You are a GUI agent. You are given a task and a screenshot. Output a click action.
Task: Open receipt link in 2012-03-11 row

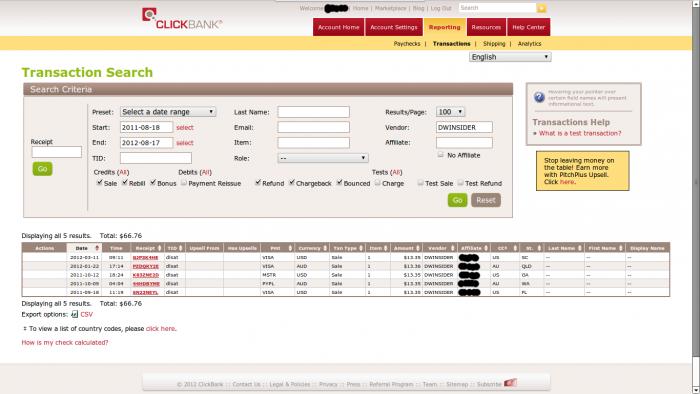[146, 257]
